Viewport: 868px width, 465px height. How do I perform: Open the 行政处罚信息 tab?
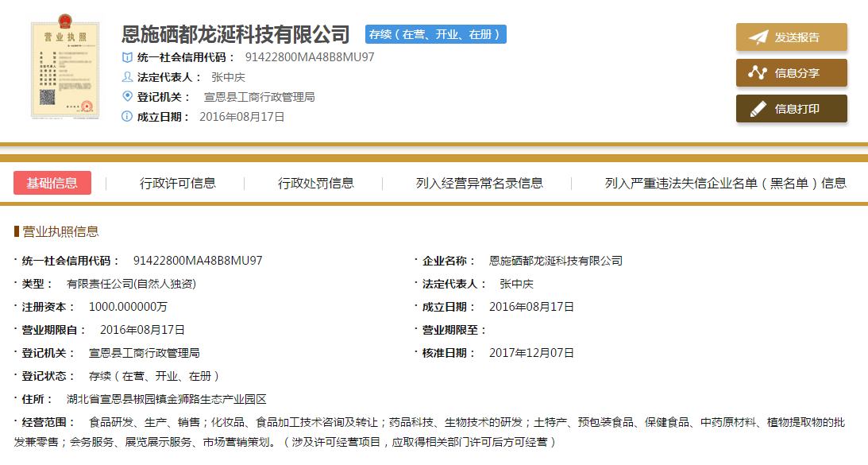coord(316,183)
